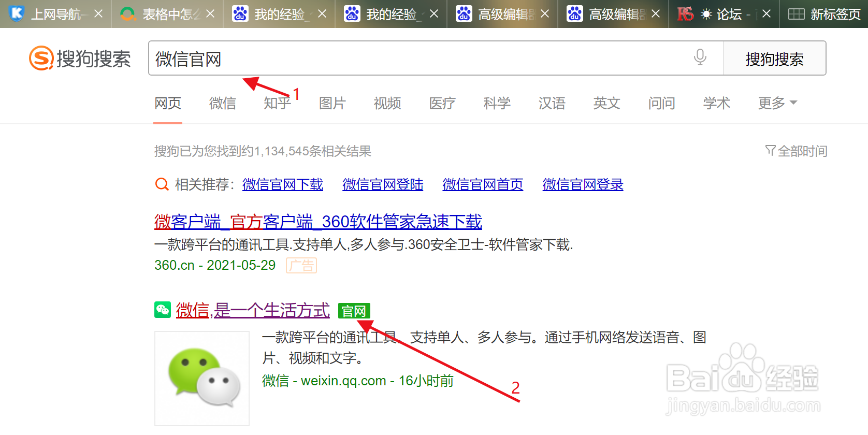Click the 论坛 tab favicon

pos(685,13)
